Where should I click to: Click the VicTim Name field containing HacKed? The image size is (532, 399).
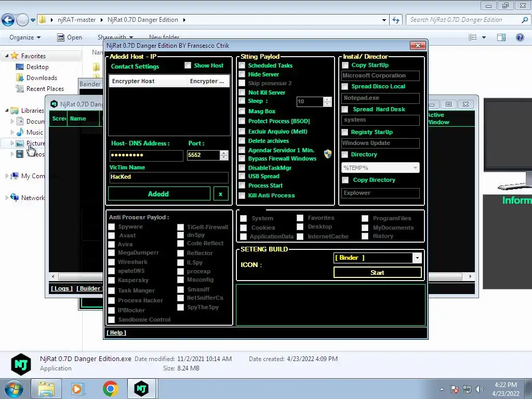(169, 177)
